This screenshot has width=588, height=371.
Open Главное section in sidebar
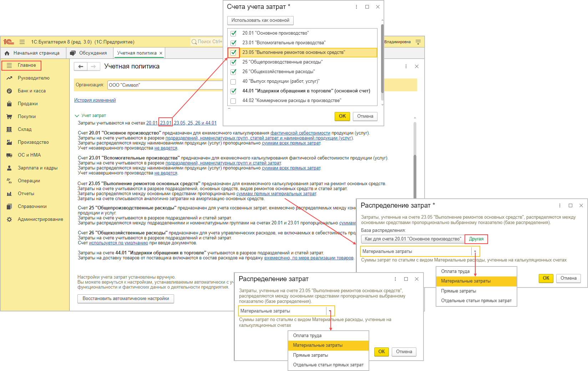click(x=27, y=65)
